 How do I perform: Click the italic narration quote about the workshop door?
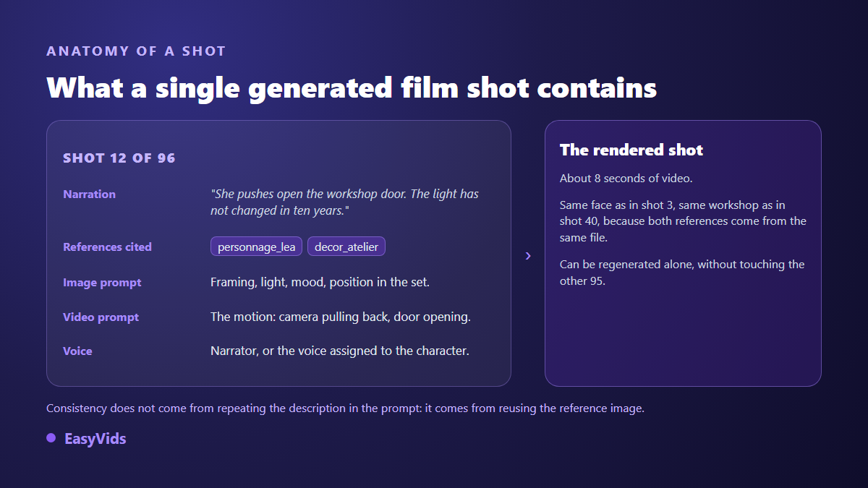344,202
